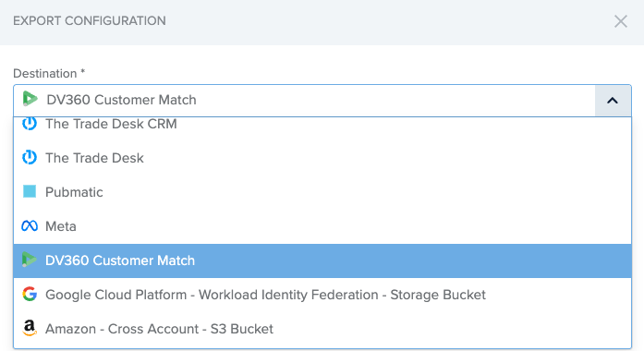
Task: Click the Pubmatic blue square icon
Action: [x=30, y=192]
